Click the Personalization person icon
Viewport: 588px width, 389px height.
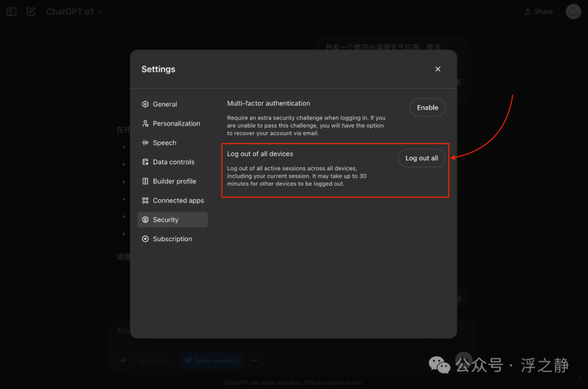(145, 124)
